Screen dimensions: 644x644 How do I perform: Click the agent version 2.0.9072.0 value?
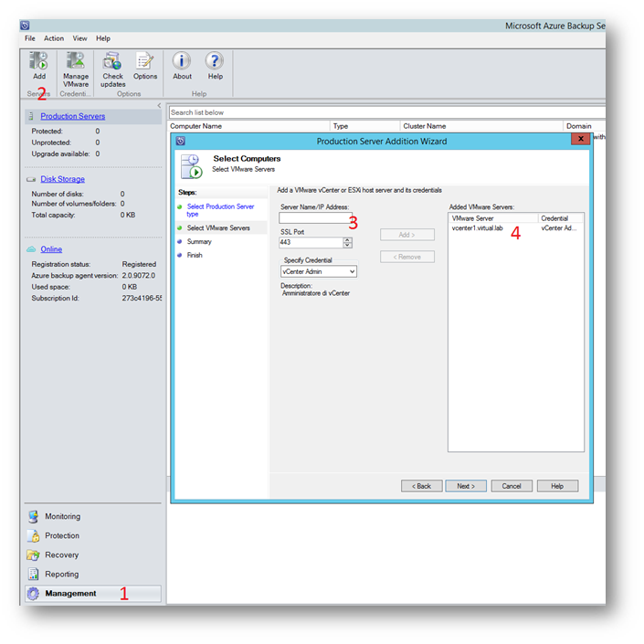pos(139,276)
